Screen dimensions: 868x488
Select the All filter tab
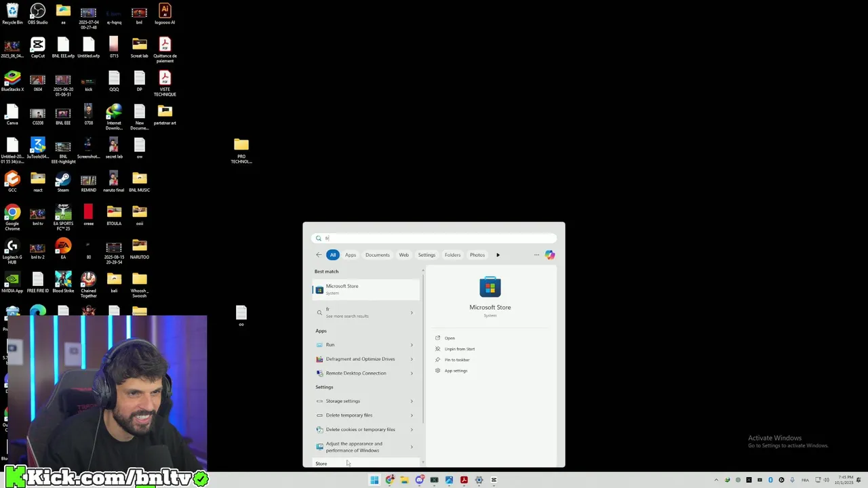click(333, 255)
